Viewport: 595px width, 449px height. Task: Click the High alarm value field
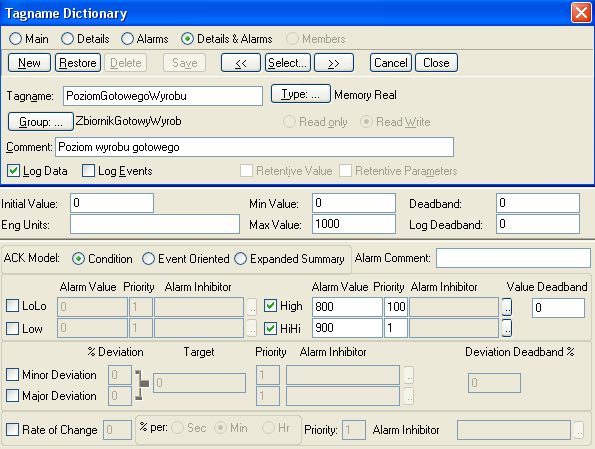(x=347, y=307)
